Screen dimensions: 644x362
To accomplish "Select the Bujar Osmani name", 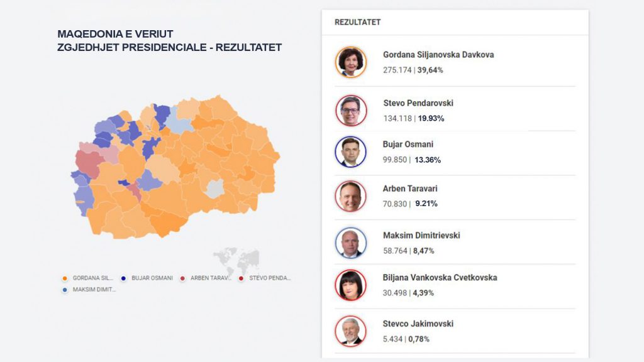I will pos(408,145).
